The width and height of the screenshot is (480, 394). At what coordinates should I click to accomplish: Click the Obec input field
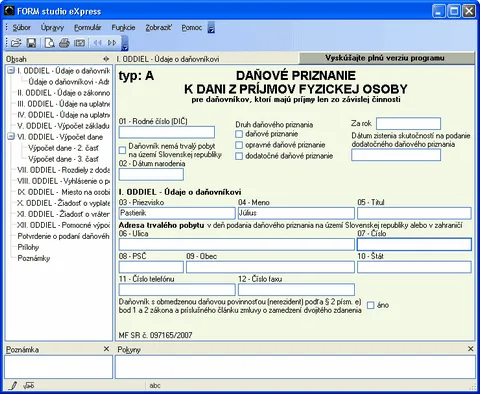point(270,267)
